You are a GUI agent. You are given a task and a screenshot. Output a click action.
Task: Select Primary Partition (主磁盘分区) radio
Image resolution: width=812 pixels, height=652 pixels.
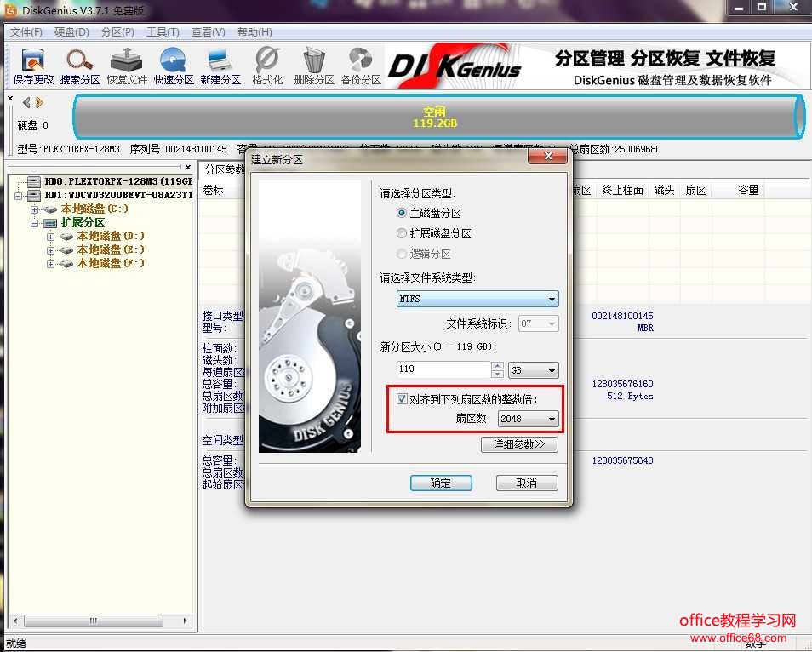(402, 213)
